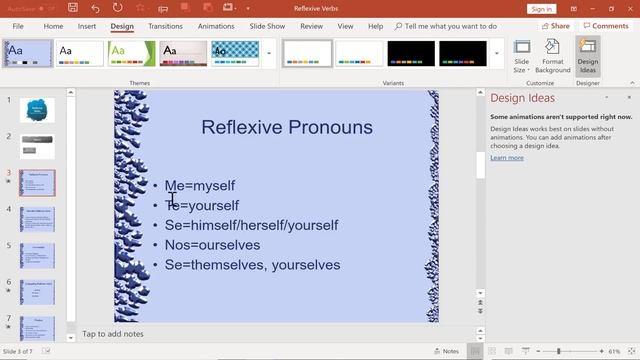Click the Me=myself bullet
Viewport: 640px width, 360px height.
click(x=200, y=185)
